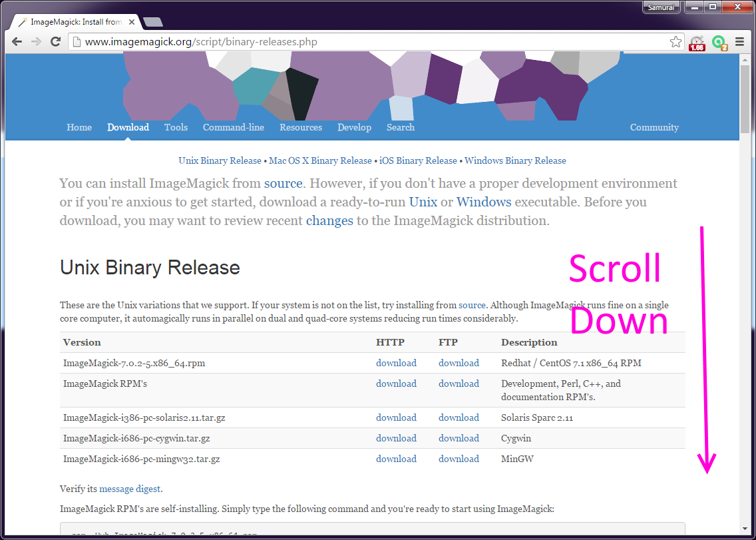This screenshot has width=756, height=540.
Task: FTP download for solaris2.11 tarball
Action: (459, 417)
